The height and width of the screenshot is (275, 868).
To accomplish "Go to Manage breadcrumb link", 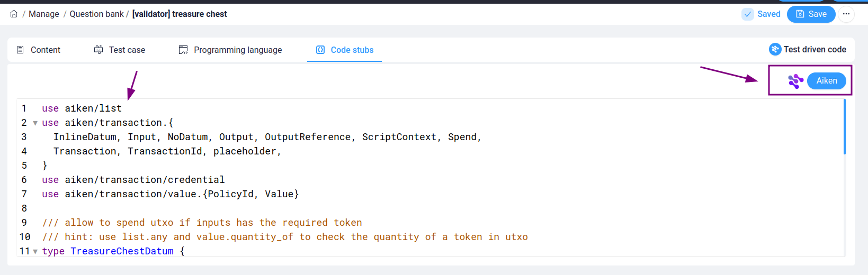I will [44, 14].
